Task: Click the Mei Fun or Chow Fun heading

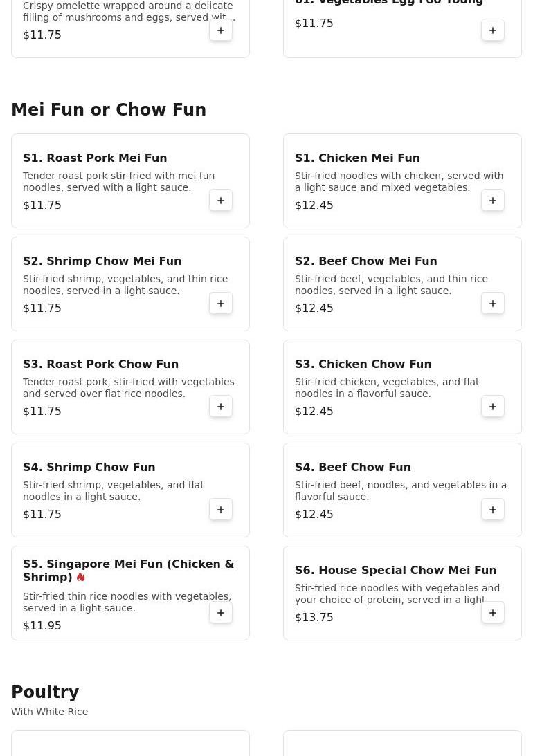Action: (109, 109)
